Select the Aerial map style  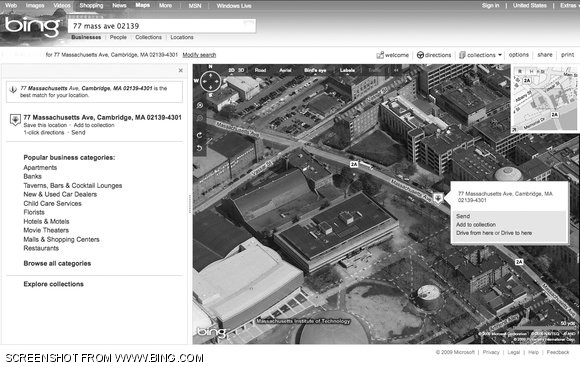(x=285, y=70)
